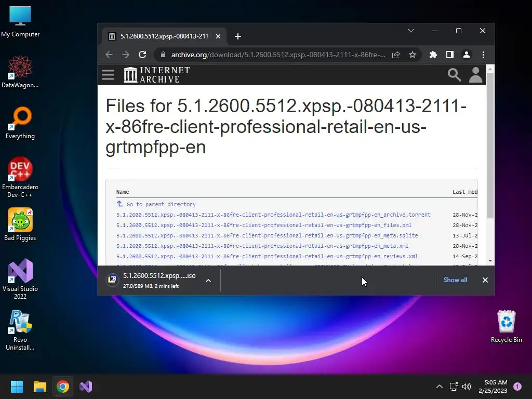Open File Explorer from taskbar

click(39, 387)
